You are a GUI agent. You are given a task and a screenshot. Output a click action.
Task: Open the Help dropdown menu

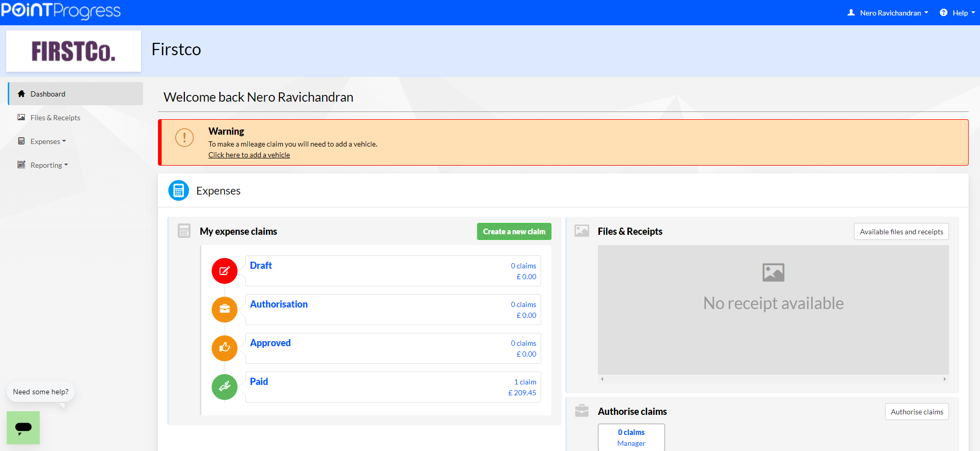tap(963, 13)
